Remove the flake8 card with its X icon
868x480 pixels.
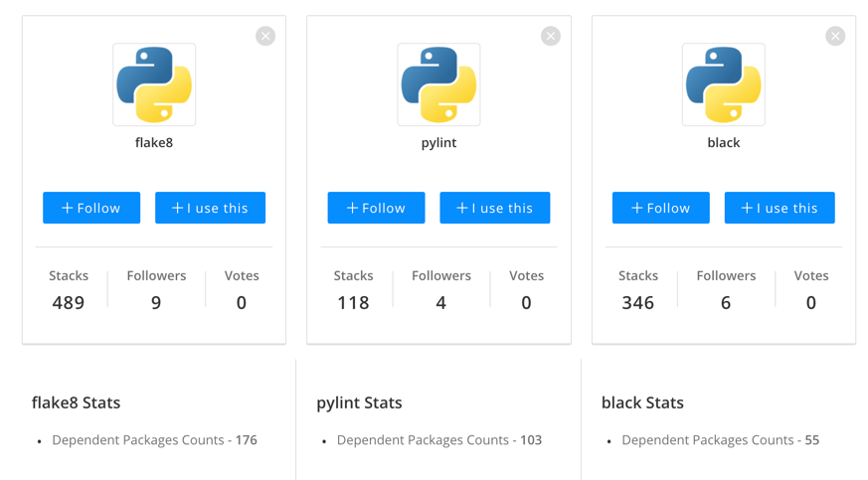(x=265, y=36)
